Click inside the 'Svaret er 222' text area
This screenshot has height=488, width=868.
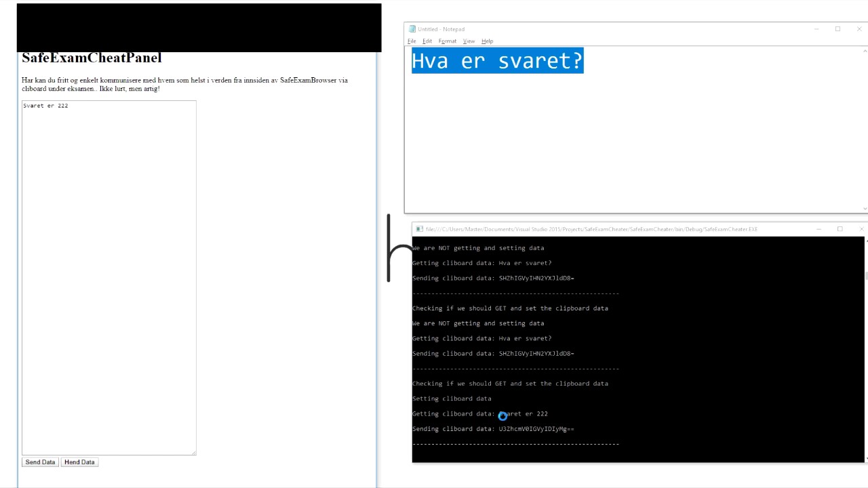coord(108,278)
